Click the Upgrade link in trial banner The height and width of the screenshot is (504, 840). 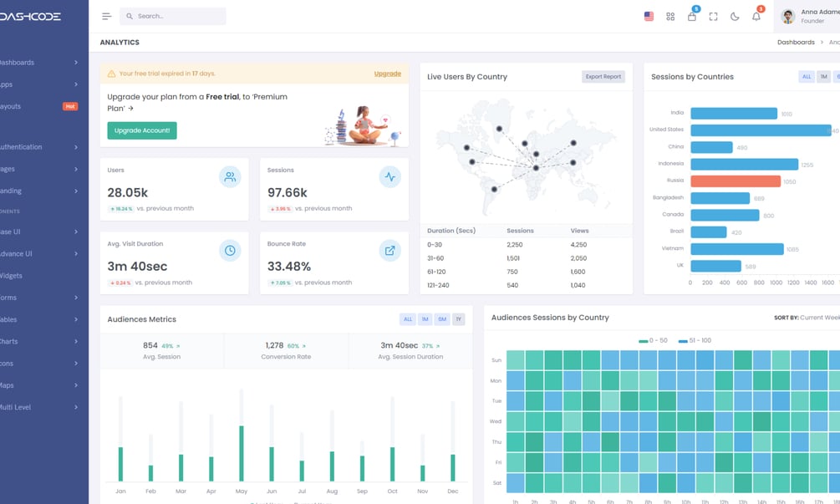(387, 74)
